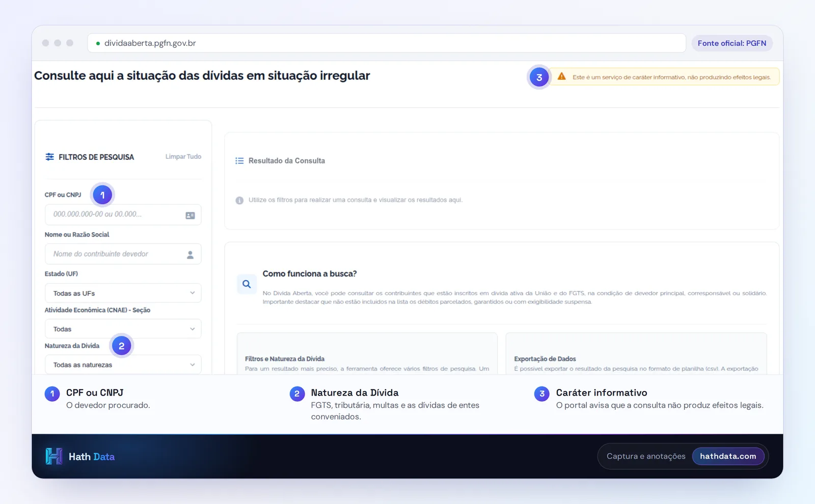This screenshot has width=815, height=504.
Task: Click the Resultado da Consulta heading
Action: tap(287, 161)
